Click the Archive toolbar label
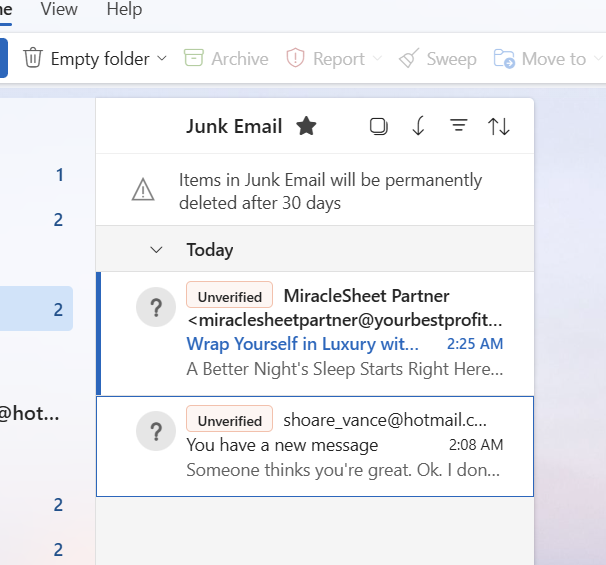 240,59
